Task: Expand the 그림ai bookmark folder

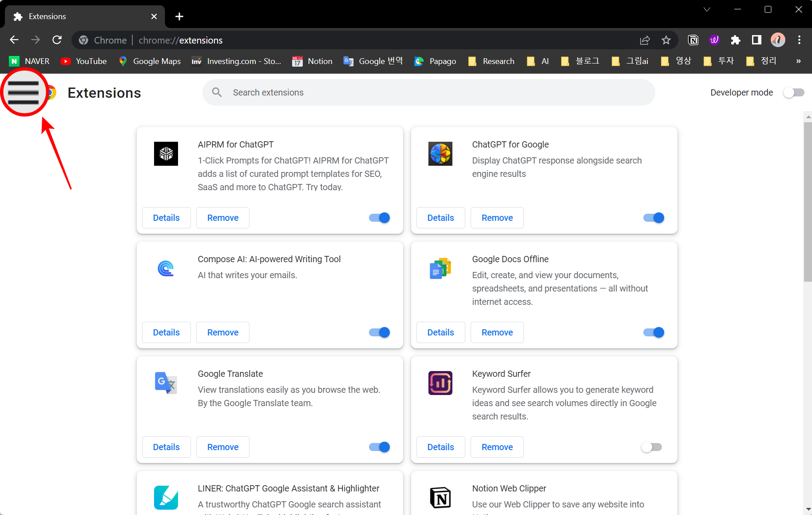Action: coord(630,61)
